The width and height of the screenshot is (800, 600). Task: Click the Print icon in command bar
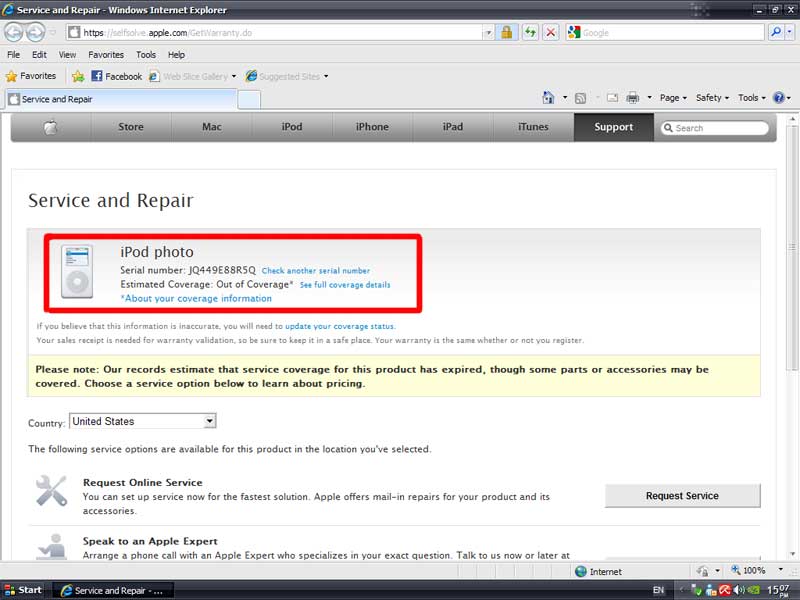click(x=632, y=98)
